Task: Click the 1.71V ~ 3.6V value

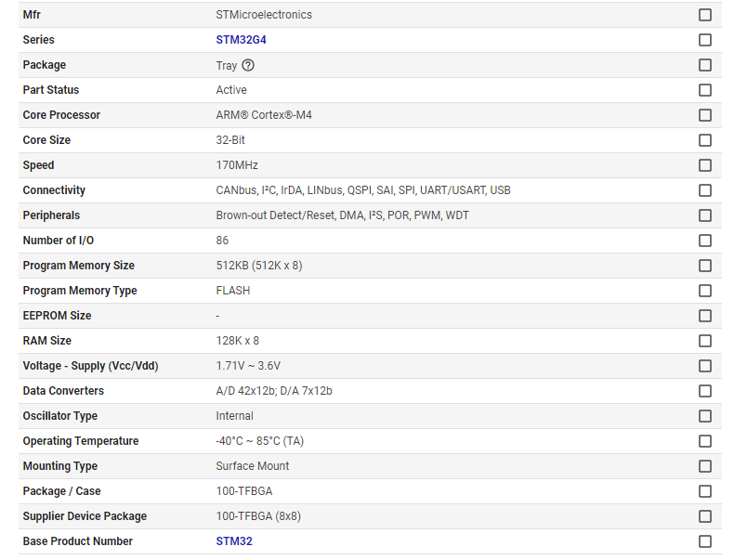Action: click(x=248, y=366)
